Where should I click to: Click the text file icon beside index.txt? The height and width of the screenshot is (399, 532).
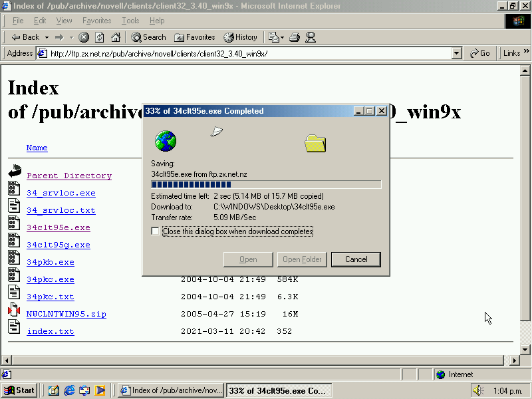(13, 327)
